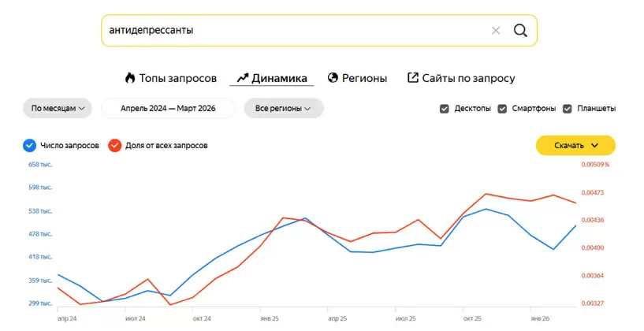This screenshot has height=331, width=644.
Task: Uncheck the Планшеты checkbox
Action: click(567, 109)
